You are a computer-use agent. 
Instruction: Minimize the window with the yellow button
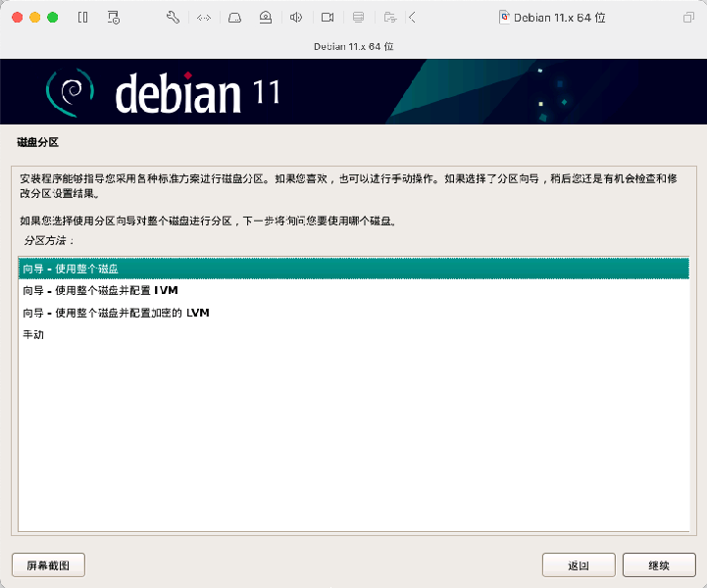(34, 18)
